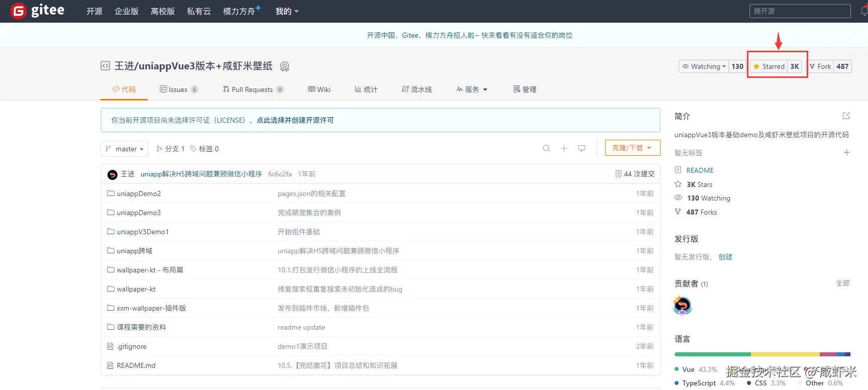Click the edit introduction pencil icon
Screen dimensions: 868x390
(x=846, y=116)
